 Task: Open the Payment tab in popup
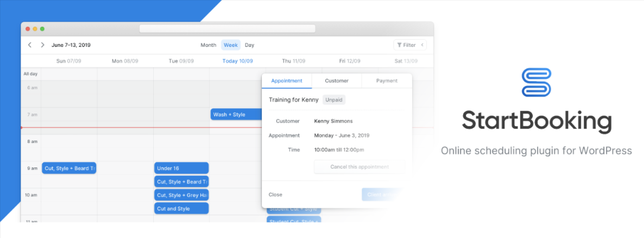(387, 80)
